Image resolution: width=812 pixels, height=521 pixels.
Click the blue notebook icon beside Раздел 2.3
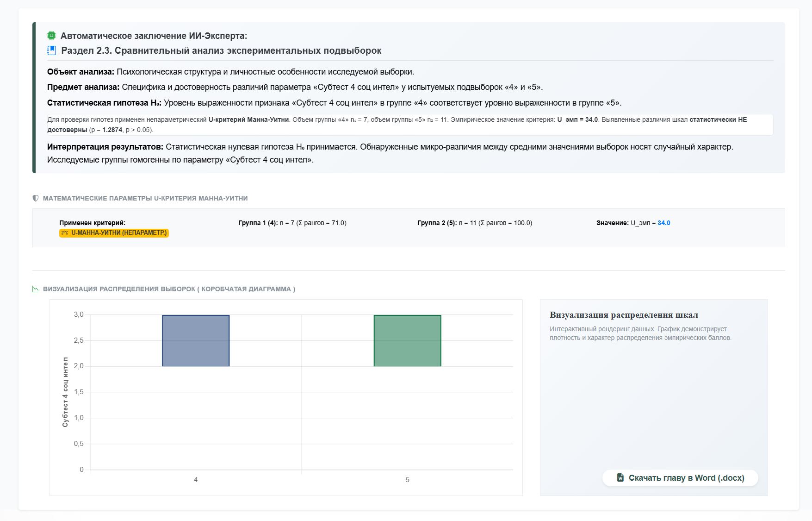coord(52,50)
